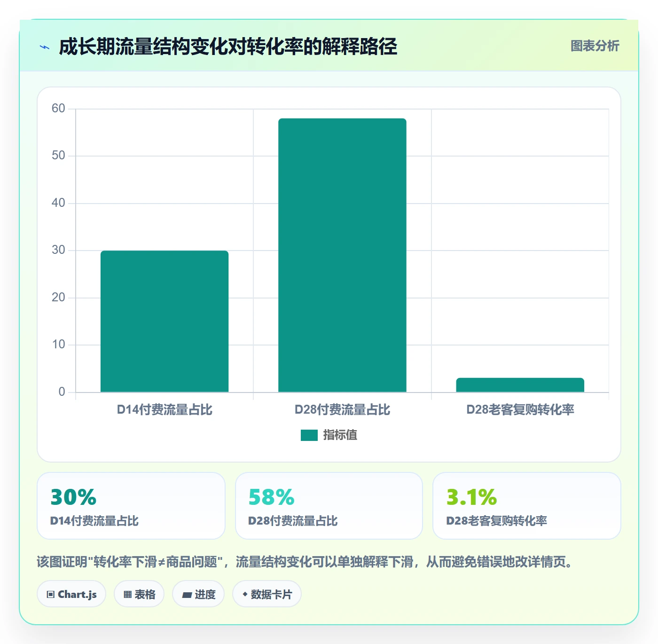This screenshot has width=658, height=644.
Task: Click the y-axis tick label 40
Action: tap(58, 203)
